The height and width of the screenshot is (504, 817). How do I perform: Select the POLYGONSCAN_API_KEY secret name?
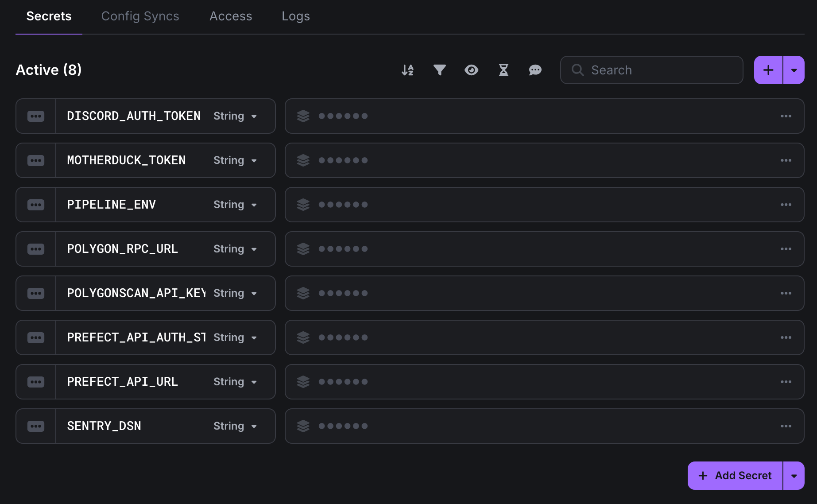[136, 293]
